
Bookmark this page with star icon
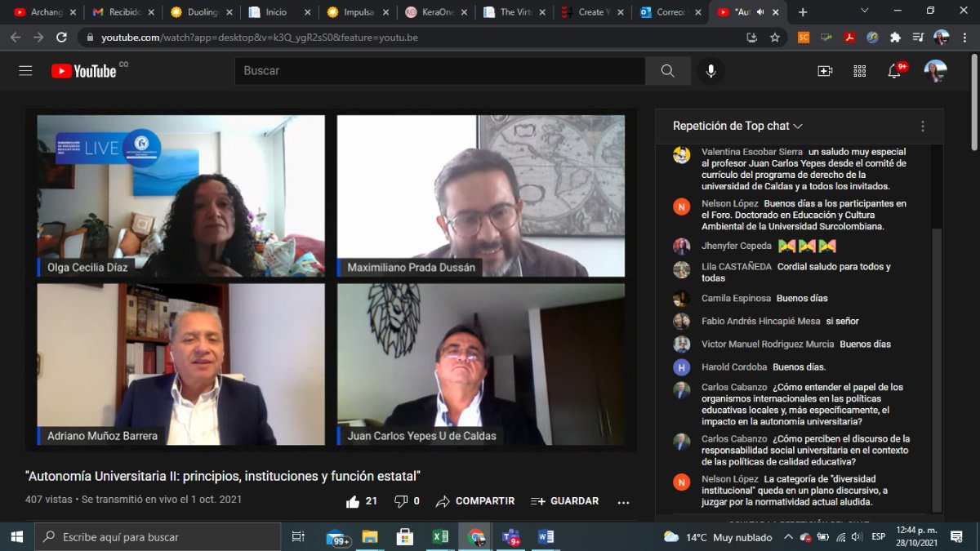774,37
